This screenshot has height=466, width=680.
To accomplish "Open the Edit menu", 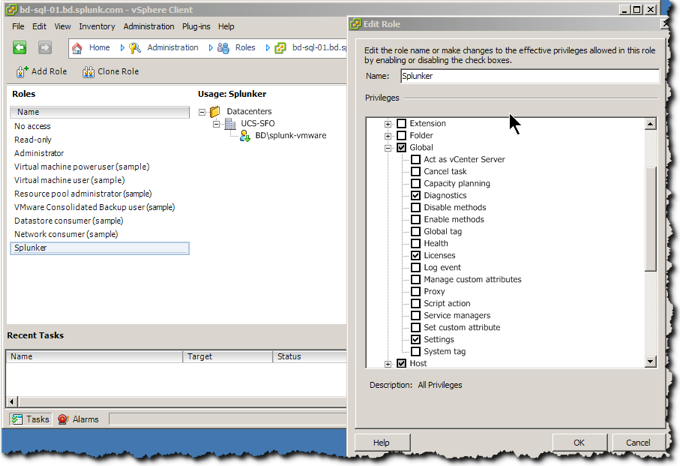I will [39, 26].
